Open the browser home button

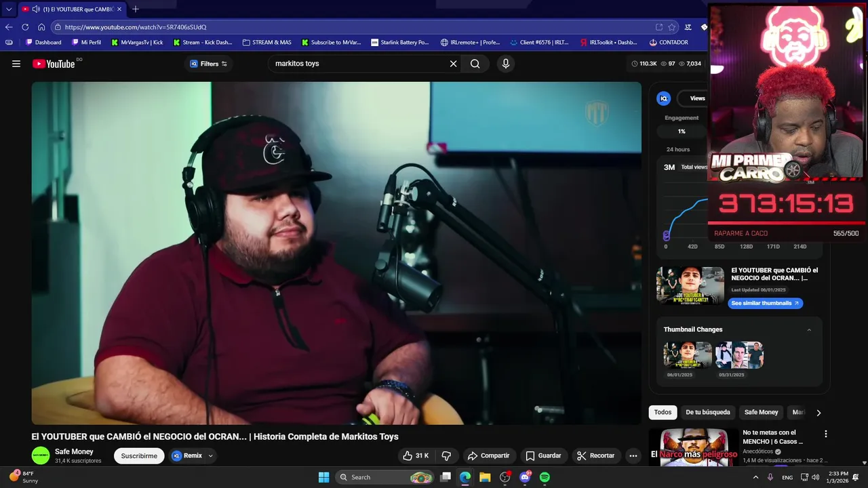[41, 27]
